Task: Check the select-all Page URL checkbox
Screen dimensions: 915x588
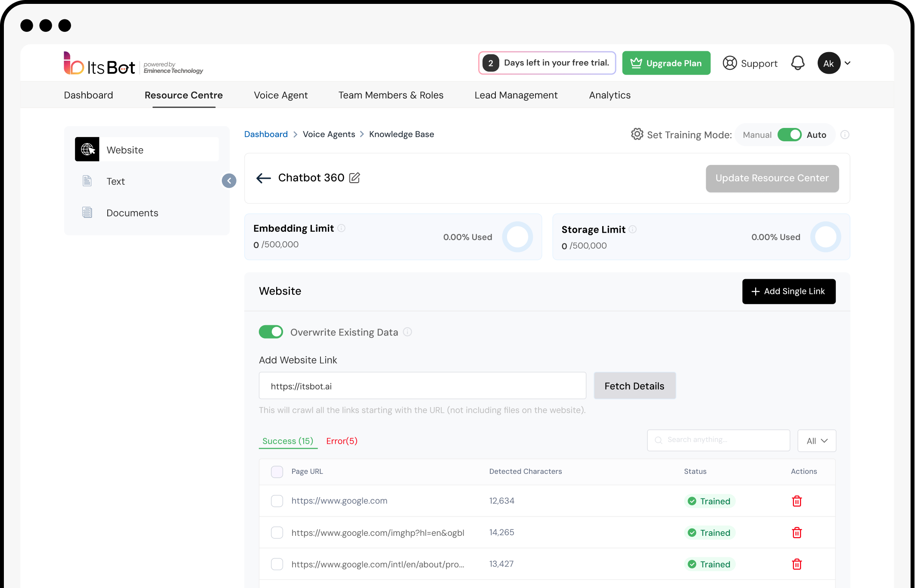Action: [277, 472]
